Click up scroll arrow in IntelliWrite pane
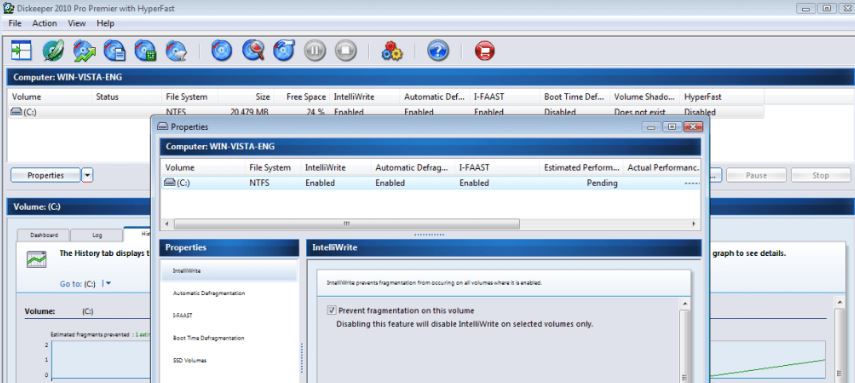855x383 pixels. click(685, 303)
